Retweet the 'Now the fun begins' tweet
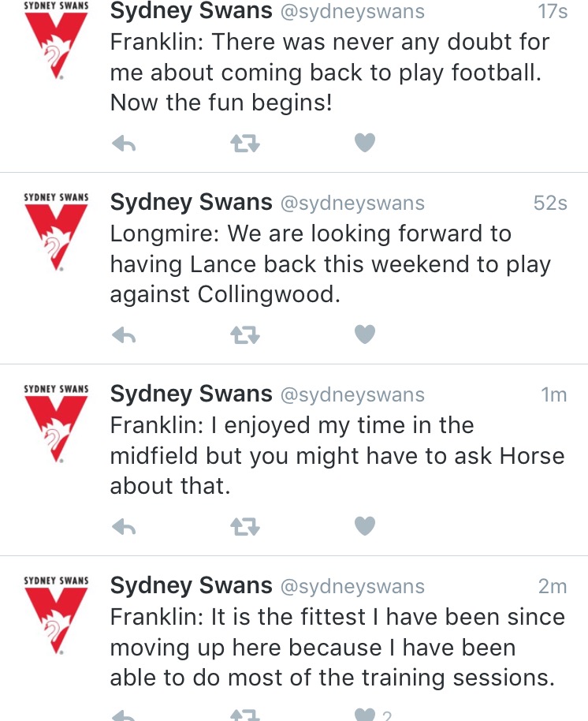588x721 pixels. tap(245, 144)
